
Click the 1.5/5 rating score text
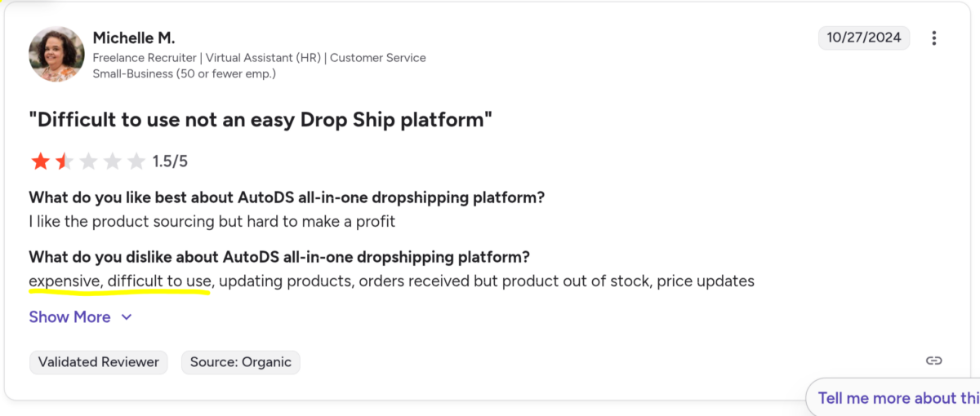pos(170,162)
